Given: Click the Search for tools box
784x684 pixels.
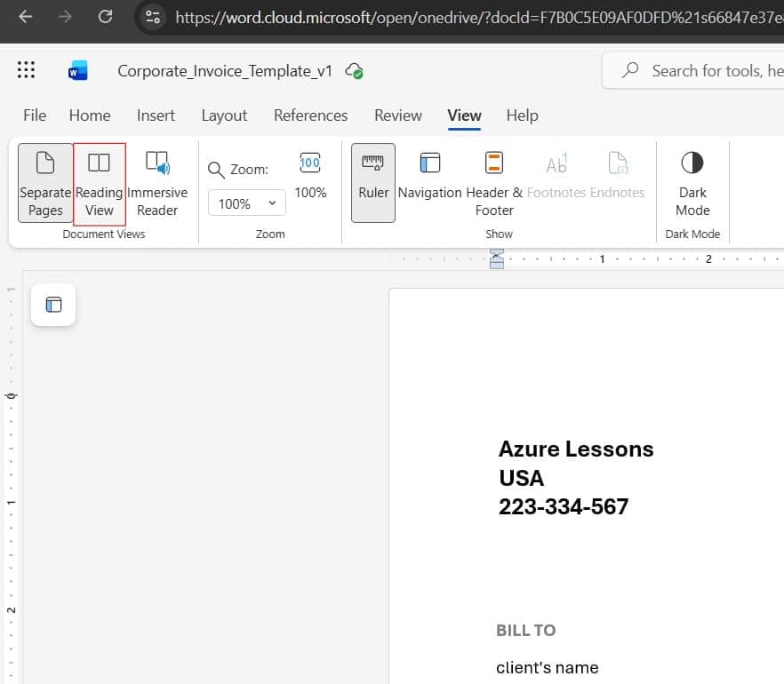Looking at the screenshot, I should pyautogui.click(x=695, y=71).
